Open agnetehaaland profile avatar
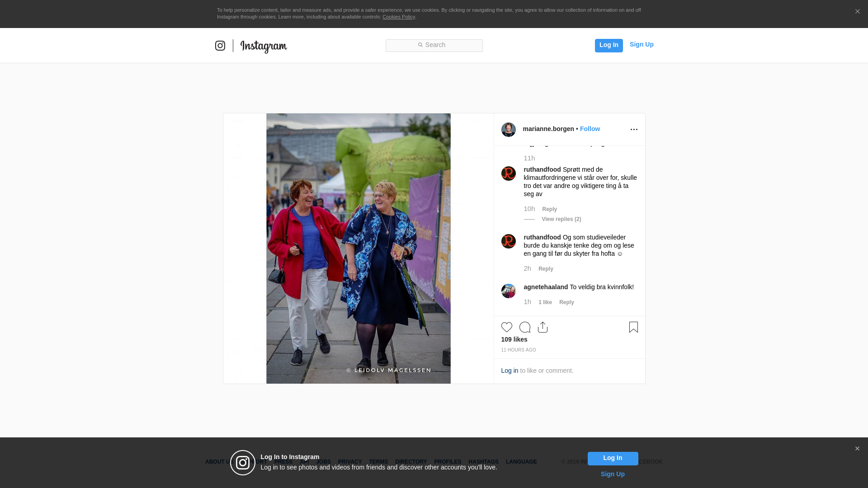The height and width of the screenshot is (488, 868). [x=509, y=291]
